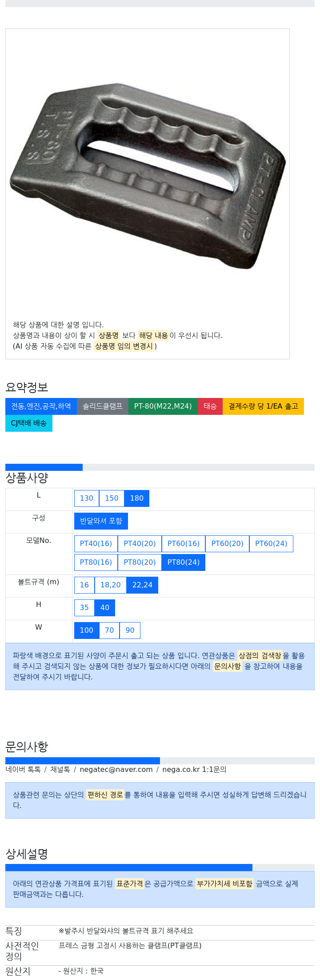Screen dimensions: 320x980
Task: Click the 전동,엔진,공작,하역 category tag
Action: (x=41, y=406)
